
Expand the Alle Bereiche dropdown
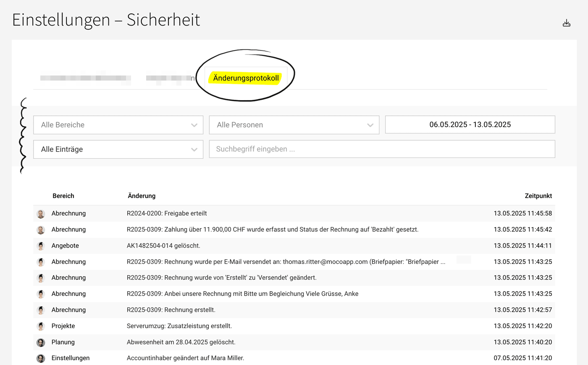point(118,125)
